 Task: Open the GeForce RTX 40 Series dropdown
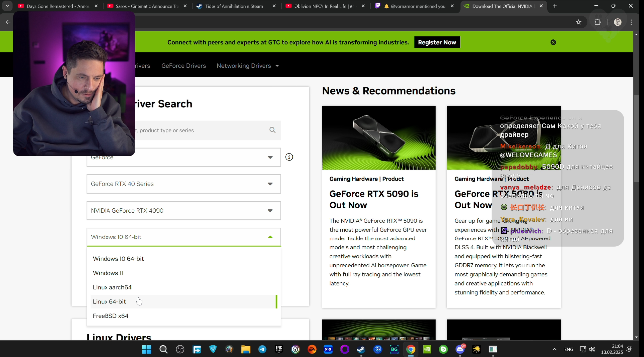184,184
